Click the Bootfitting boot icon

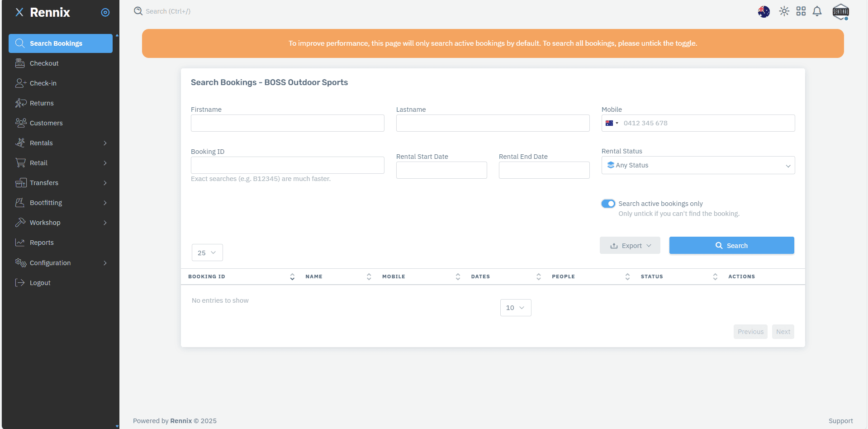20,203
